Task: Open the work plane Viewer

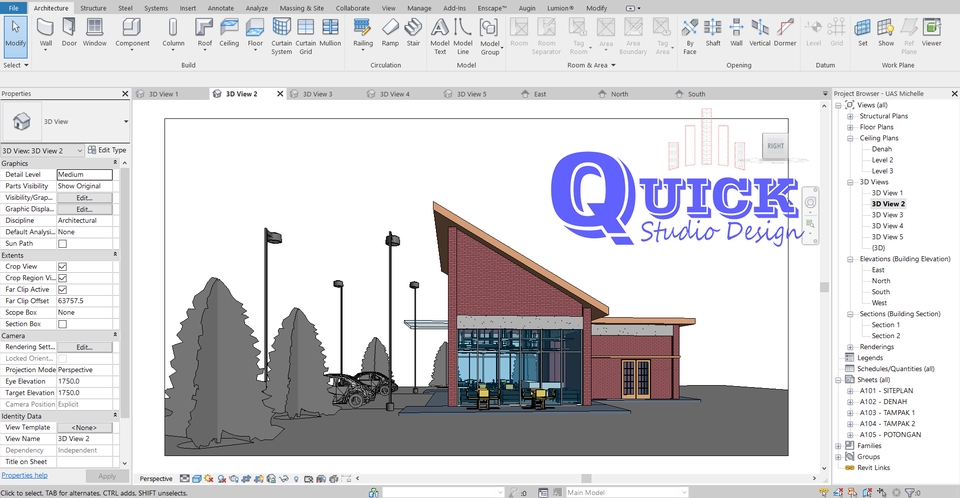Action: point(931,32)
